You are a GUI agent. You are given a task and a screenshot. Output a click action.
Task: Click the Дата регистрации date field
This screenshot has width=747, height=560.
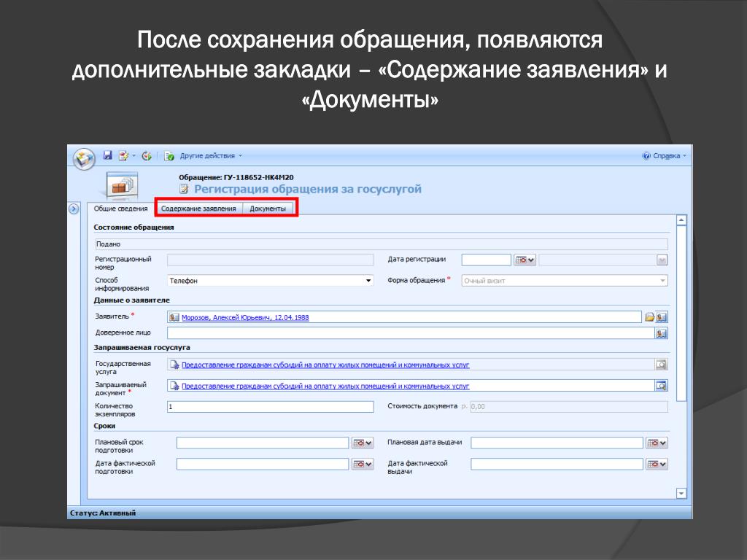pyautogui.click(x=486, y=260)
